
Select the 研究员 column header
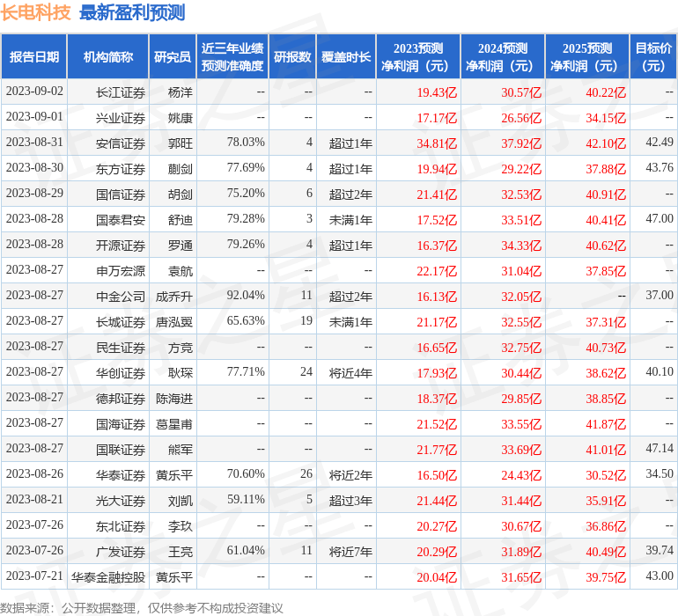(x=173, y=56)
